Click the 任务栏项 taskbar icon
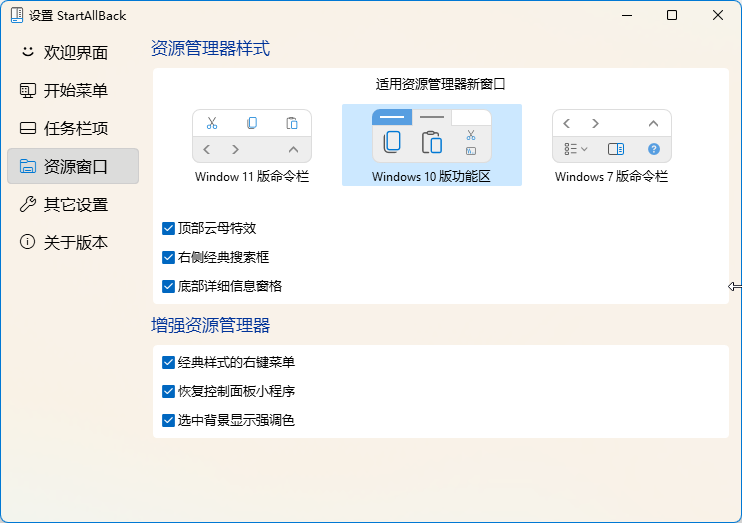Viewport: 742px width, 523px height. (x=28, y=128)
